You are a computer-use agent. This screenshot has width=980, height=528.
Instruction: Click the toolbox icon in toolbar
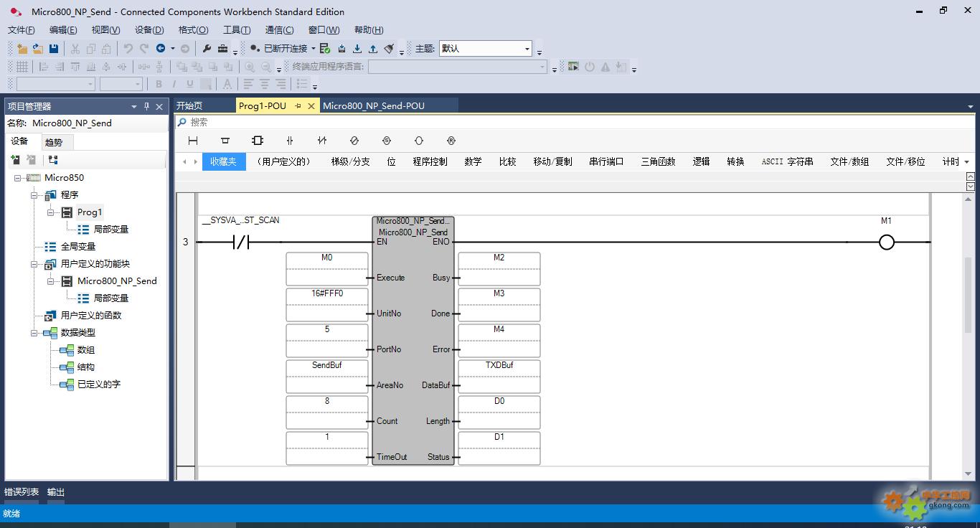point(223,48)
